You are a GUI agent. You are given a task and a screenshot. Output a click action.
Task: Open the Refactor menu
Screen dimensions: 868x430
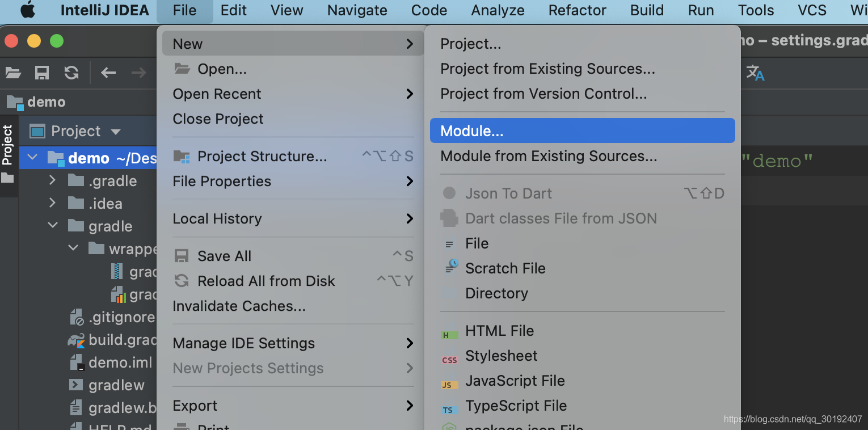pos(578,10)
